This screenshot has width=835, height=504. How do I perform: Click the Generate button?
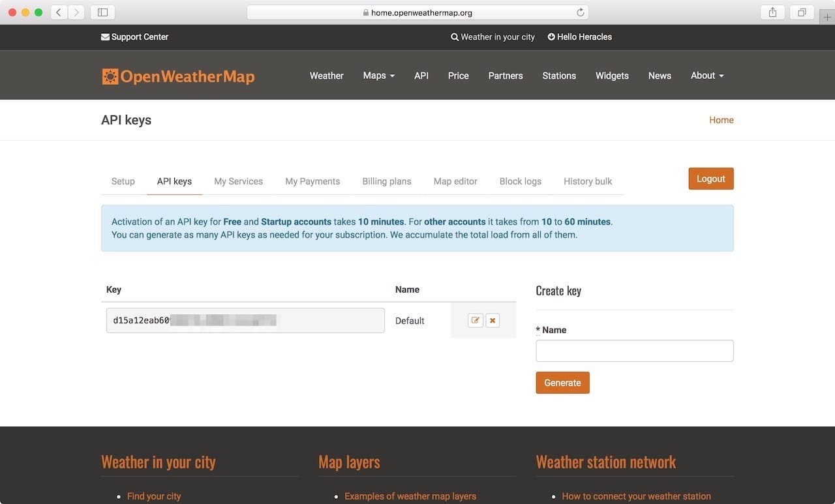pos(562,383)
